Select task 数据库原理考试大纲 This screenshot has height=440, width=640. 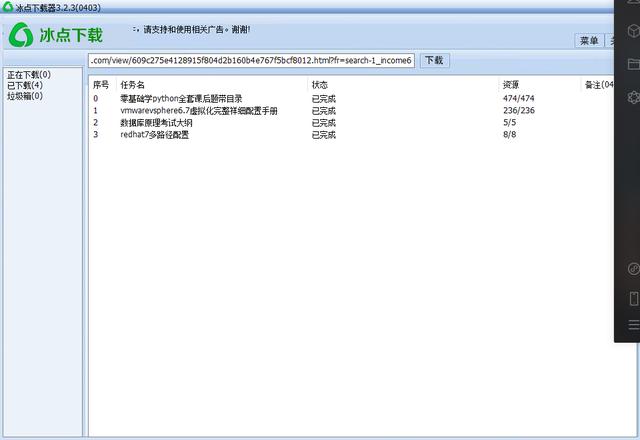(156, 123)
